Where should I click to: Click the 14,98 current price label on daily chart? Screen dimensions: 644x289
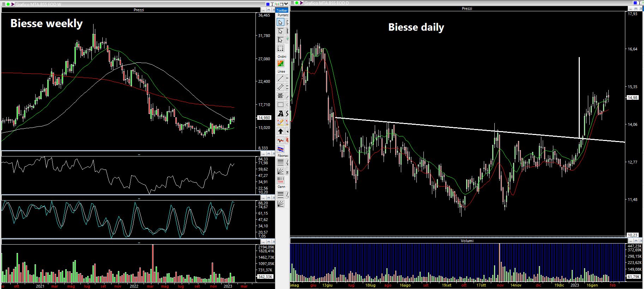coord(633,98)
